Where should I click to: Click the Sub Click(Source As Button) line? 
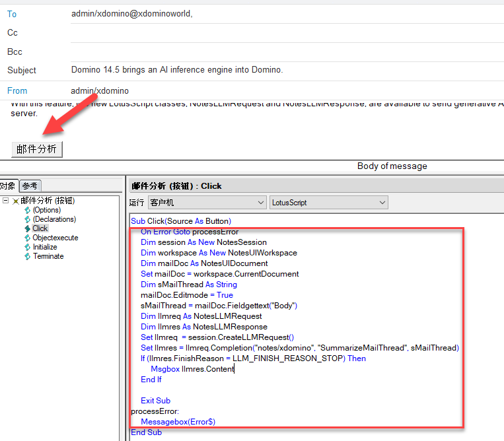click(181, 221)
